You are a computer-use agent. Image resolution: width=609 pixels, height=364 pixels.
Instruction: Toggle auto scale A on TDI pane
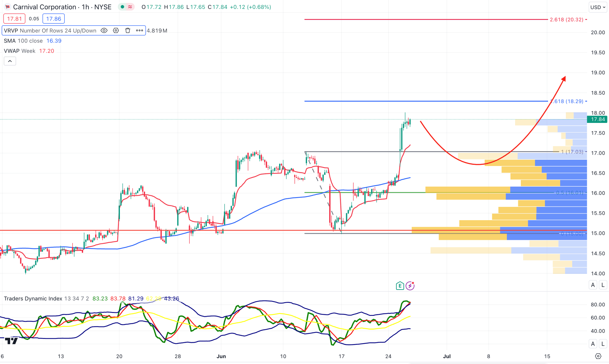tap(593, 344)
